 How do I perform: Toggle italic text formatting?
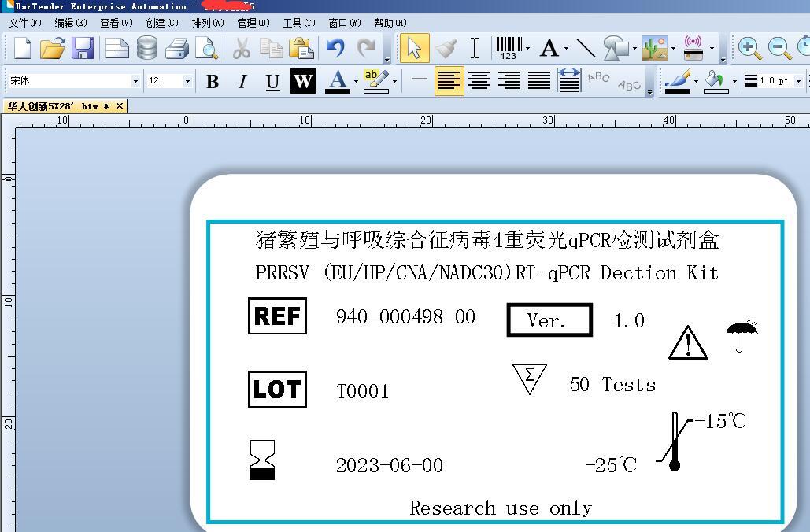pyautogui.click(x=243, y=80)
